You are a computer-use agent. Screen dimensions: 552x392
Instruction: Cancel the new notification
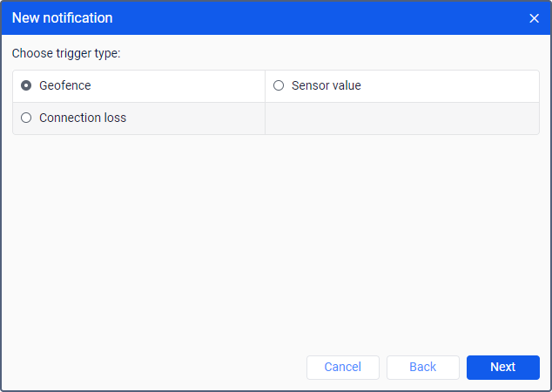pyautogui.click(x=342, y=367)
